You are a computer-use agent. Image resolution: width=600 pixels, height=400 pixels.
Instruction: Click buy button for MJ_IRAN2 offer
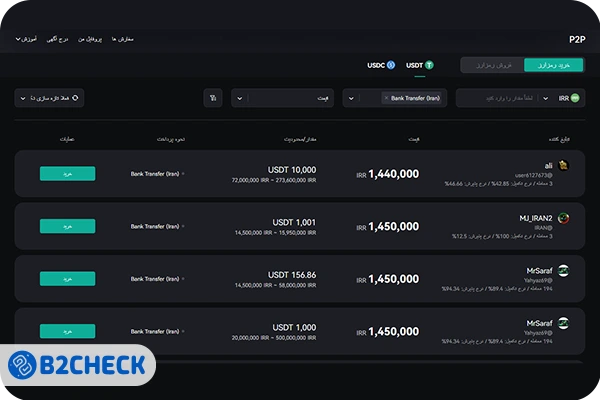(68, 226)
